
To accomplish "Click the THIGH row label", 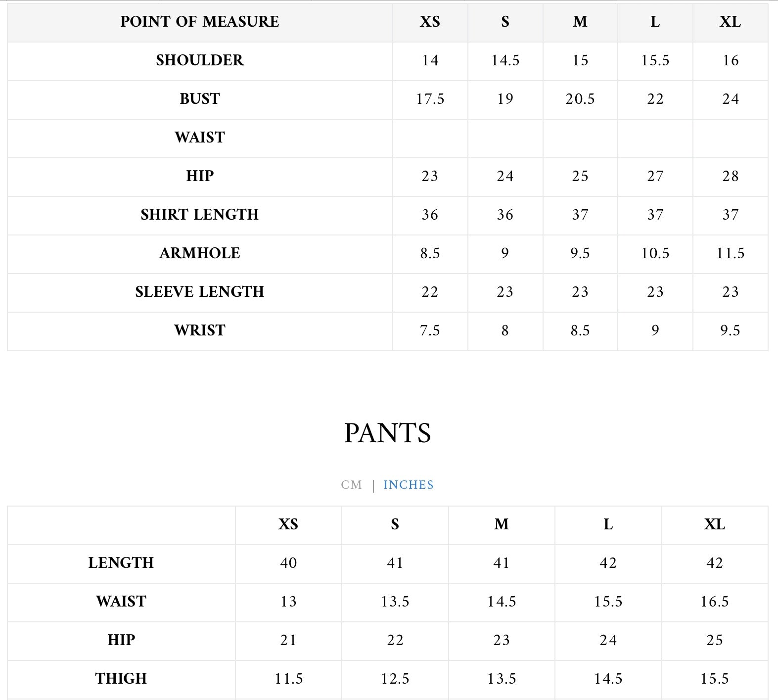I will point(121,679).
